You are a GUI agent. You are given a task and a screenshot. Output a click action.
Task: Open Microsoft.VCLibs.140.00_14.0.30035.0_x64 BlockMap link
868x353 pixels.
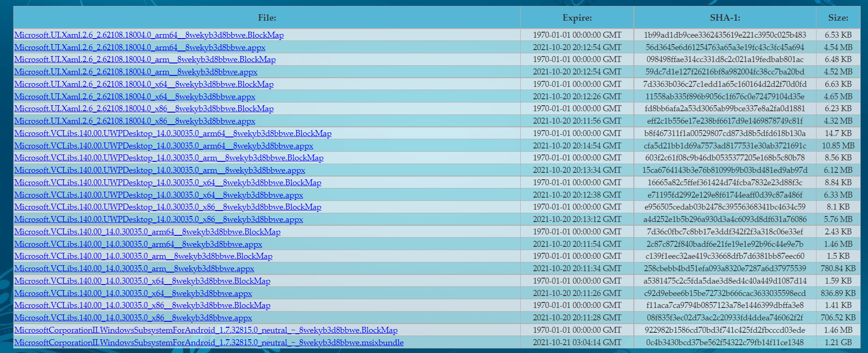[142, 281]
